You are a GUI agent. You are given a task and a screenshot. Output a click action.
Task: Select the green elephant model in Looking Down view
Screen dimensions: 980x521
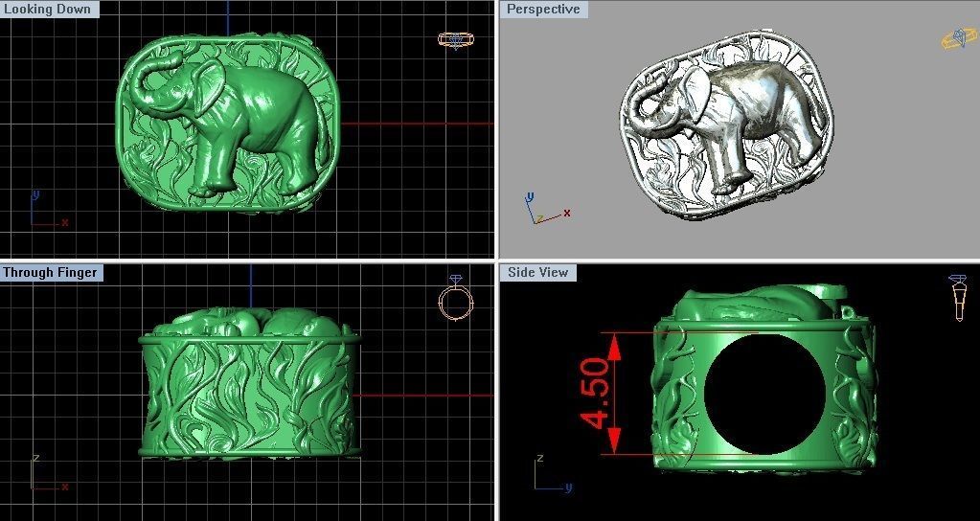[x=229, y=123]
